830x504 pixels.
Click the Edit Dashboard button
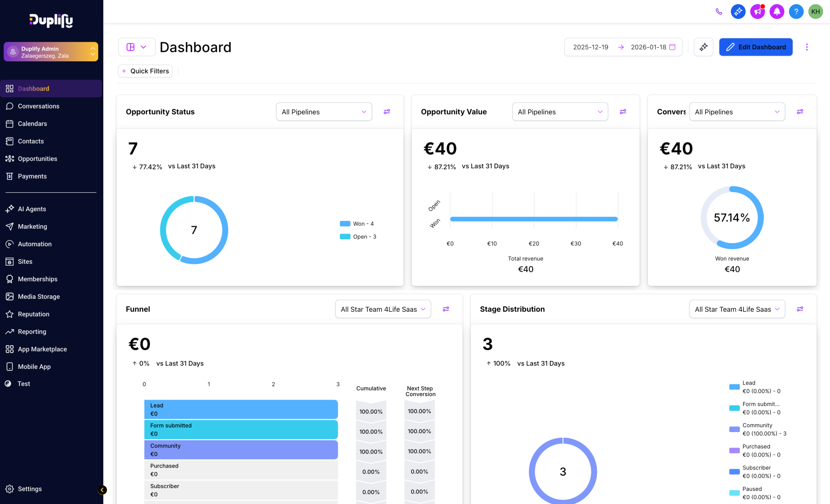755,47
